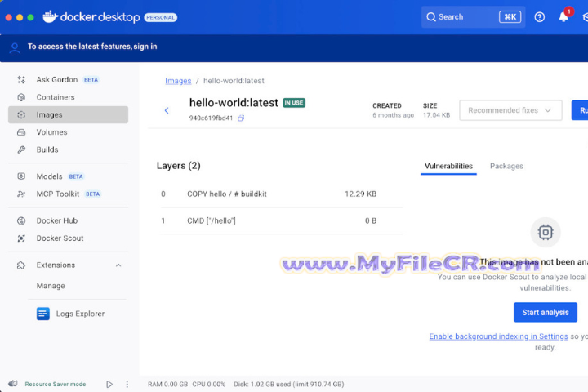Open Containers in the sidebar
The height and width of the screenshot is (392, 588).
pyautogui.click(x=69, y=97)
